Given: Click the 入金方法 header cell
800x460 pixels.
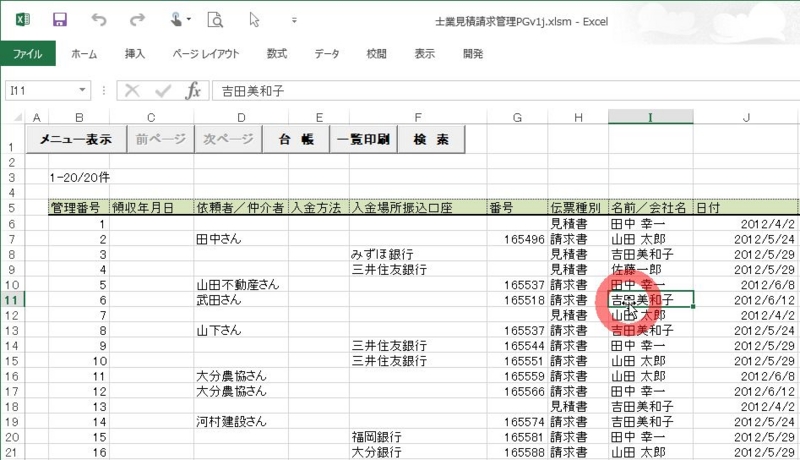Looking at the screenshot, I should click(x=319, y=208).
